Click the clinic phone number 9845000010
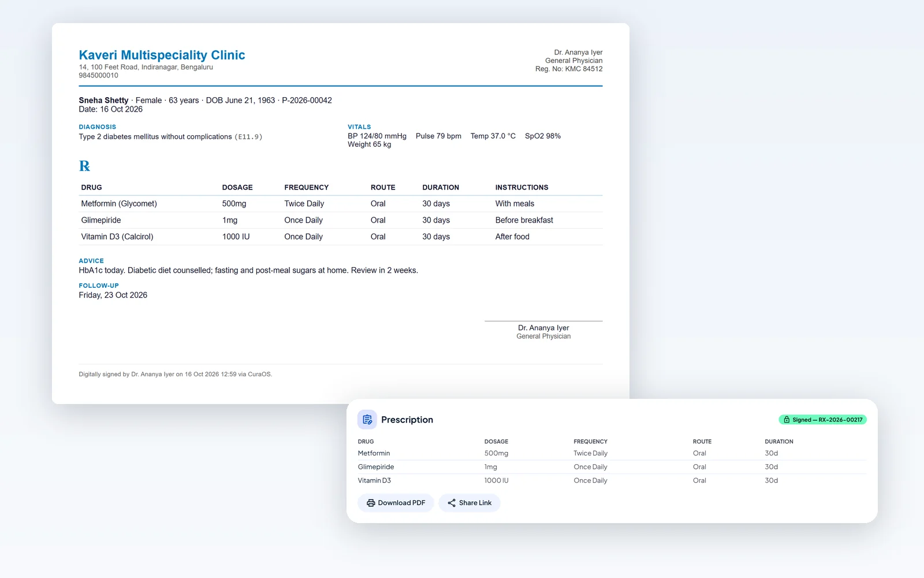Viewport: 924px width, 578px height. (99, 75)
